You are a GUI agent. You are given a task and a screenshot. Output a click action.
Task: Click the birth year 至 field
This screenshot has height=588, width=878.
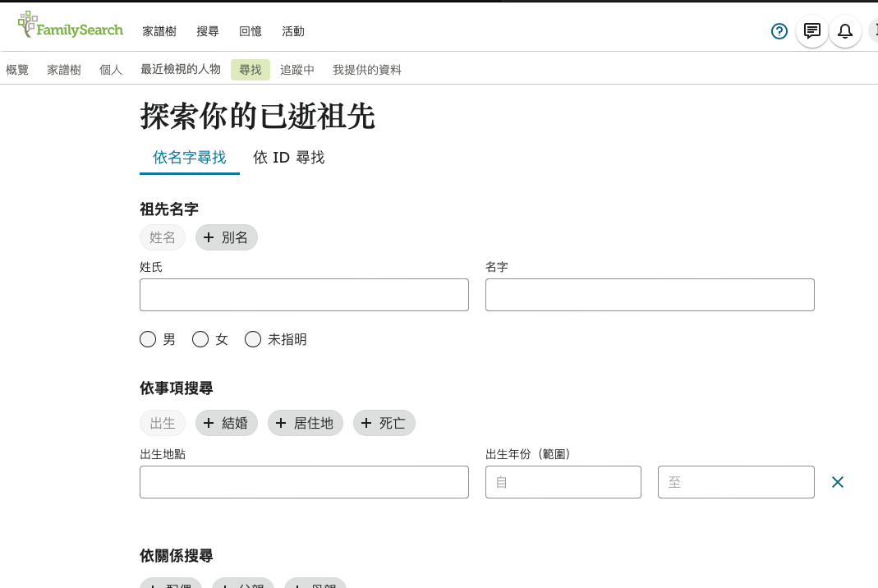736,482
